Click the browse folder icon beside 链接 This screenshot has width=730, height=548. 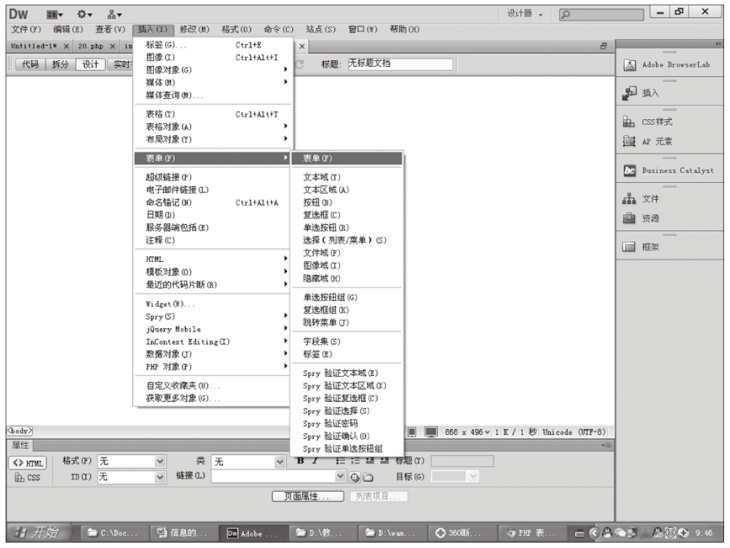click(x=368, y=477)
